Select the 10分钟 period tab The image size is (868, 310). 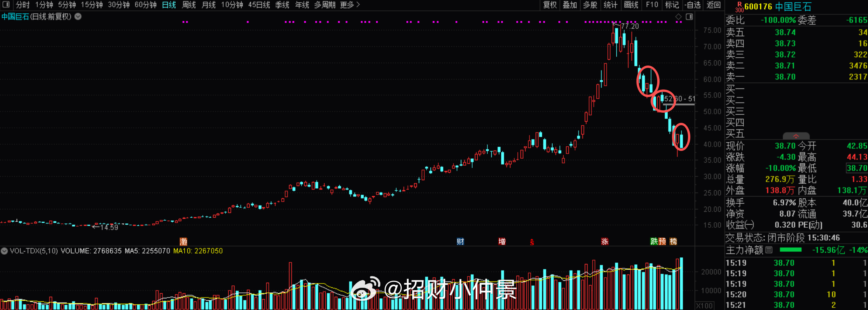pyautogui.click(x=232, y=5)
